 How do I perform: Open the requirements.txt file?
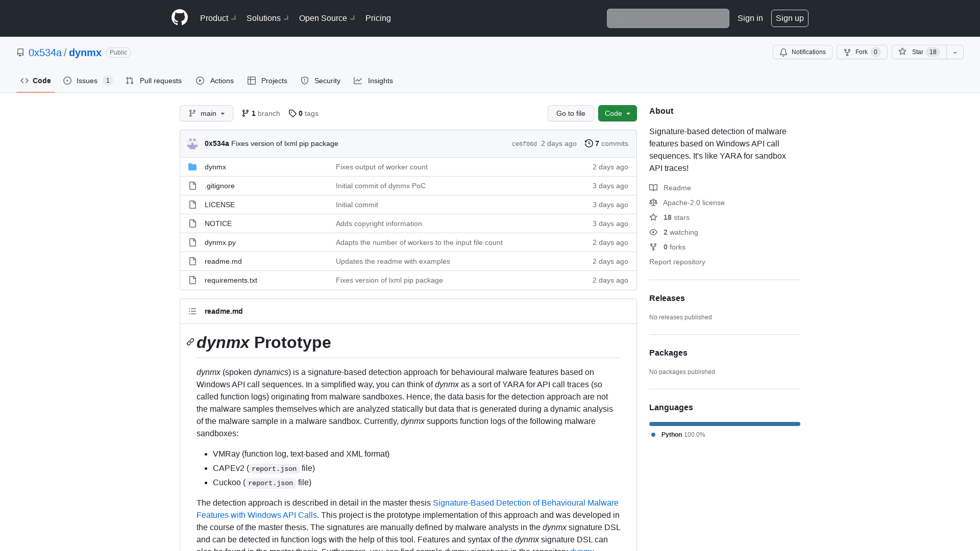coord(231,280)
